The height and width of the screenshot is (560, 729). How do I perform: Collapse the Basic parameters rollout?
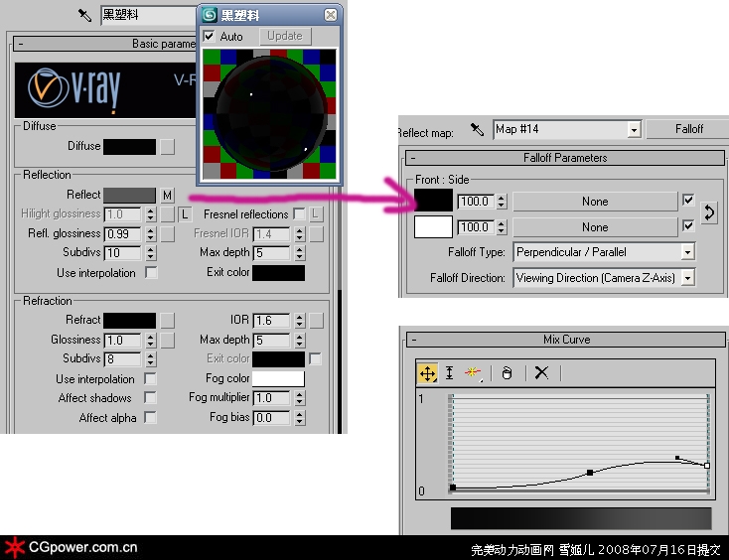coord(22,44)
